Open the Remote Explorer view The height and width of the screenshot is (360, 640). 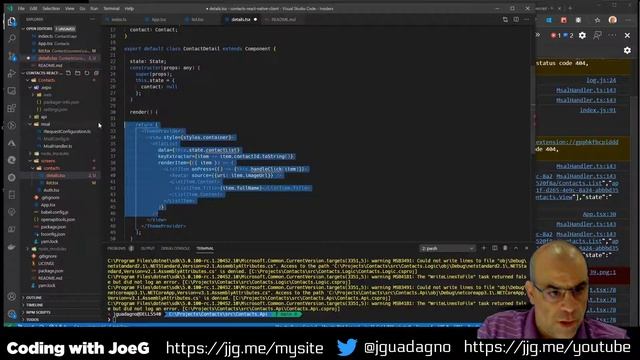(12, 91)
